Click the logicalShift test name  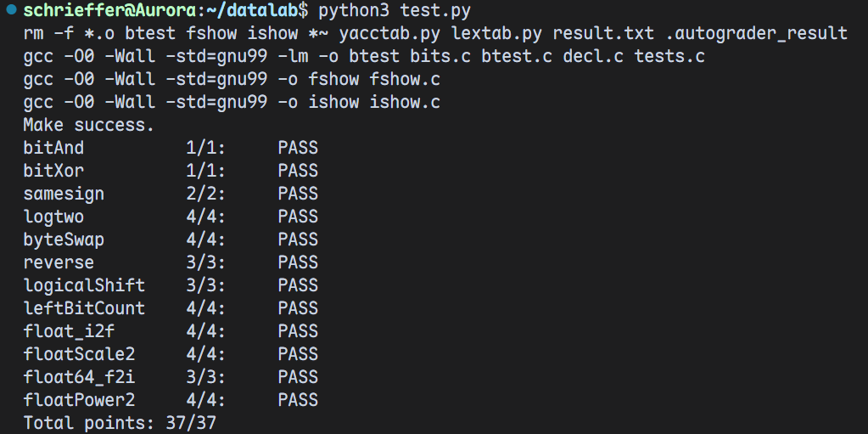(84, 286)
